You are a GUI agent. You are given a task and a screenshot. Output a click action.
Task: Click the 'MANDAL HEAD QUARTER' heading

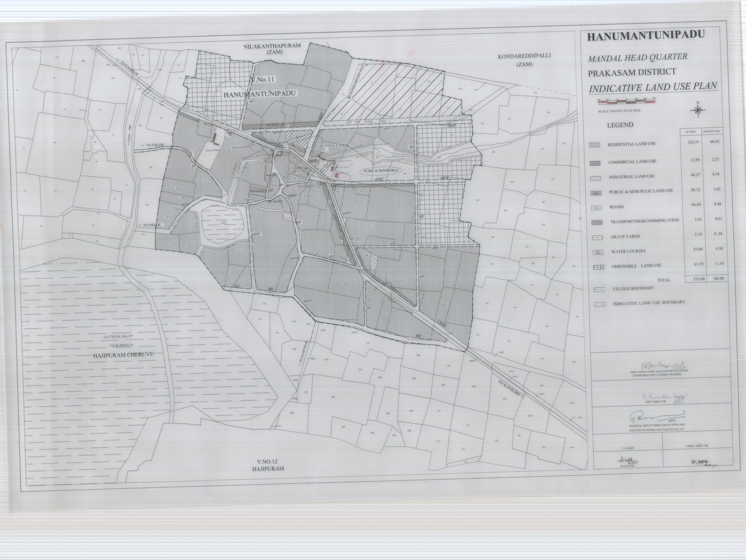[x=638, y=58]
